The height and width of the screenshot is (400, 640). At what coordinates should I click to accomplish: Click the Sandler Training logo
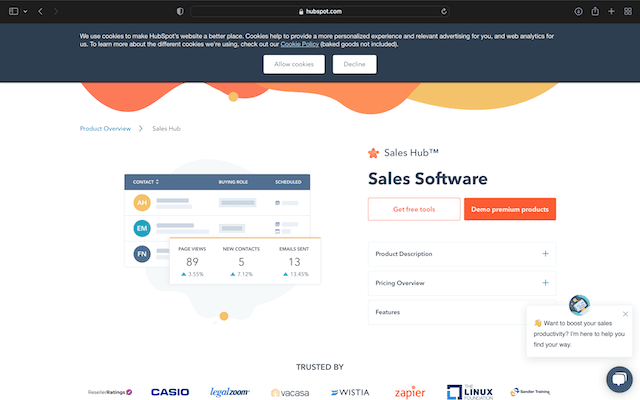click(x=530, y=392)
